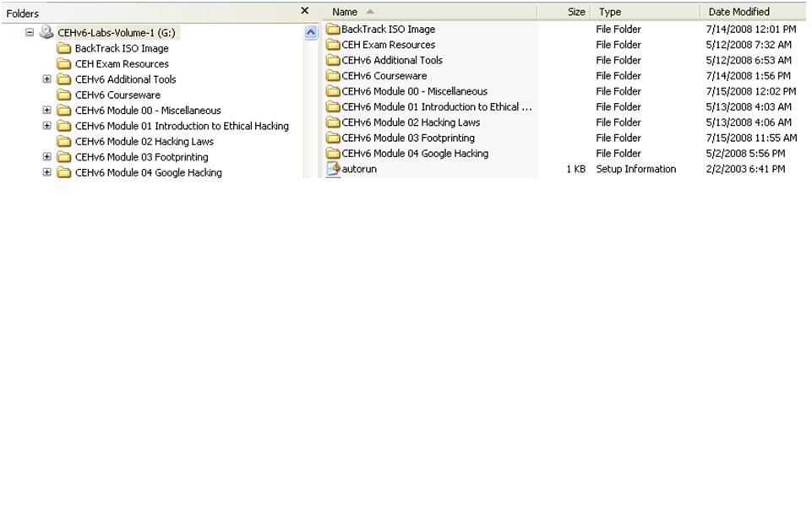Select BackTrack ISO Image name in file list
Image resolution: width=812 pixels, height=516 pixels.
pos(389,30)
